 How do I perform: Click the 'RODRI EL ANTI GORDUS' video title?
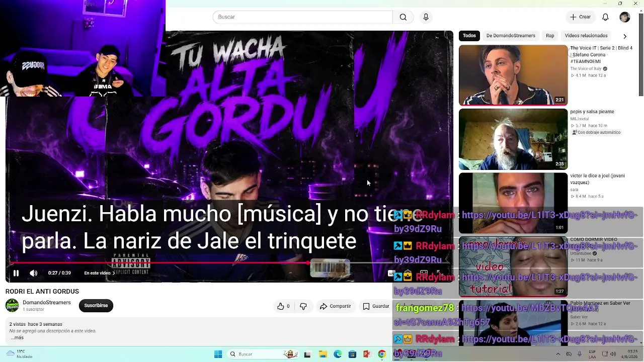click(x=42, y=292)
